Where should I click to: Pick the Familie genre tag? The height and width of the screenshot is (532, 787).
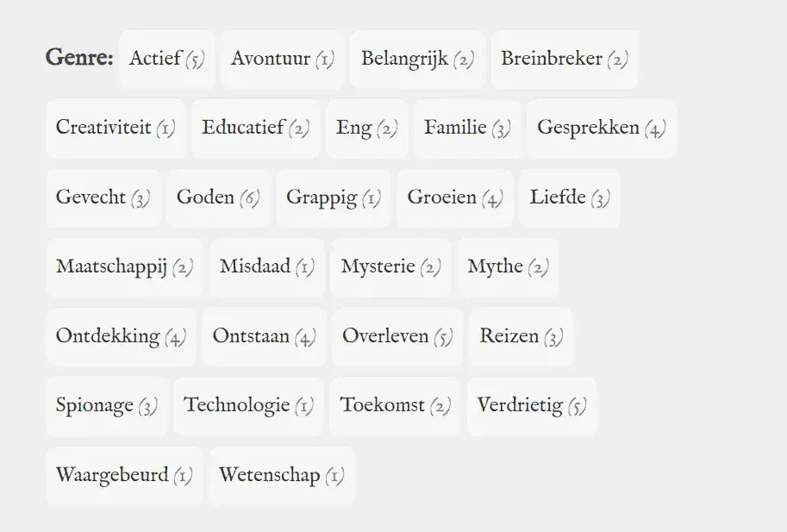tap(466, 128)
